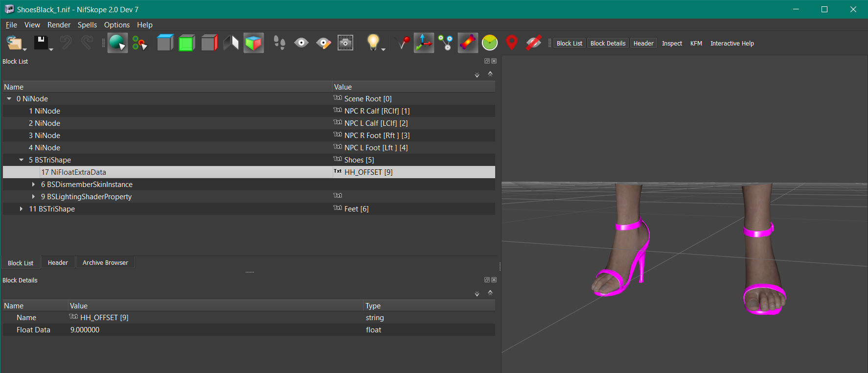Select the object picking sphere tool

coord(117,43)
